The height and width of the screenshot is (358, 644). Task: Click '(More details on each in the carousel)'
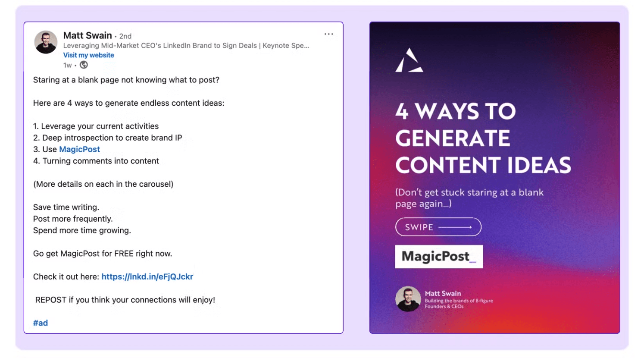103,184
